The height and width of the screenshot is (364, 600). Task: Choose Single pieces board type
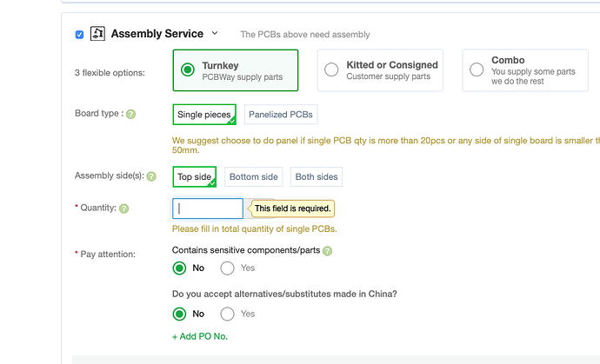(204, 115)
